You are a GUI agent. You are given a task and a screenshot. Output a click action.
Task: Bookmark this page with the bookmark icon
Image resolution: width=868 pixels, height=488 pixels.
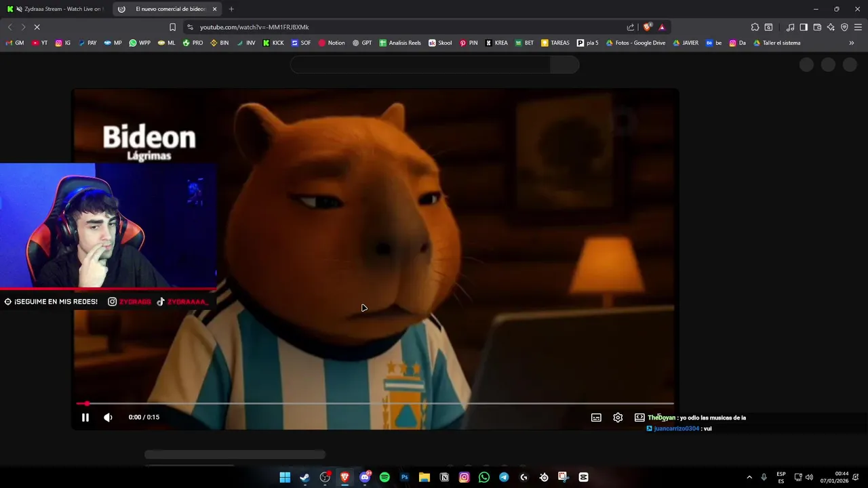click(x=172, y=27)
